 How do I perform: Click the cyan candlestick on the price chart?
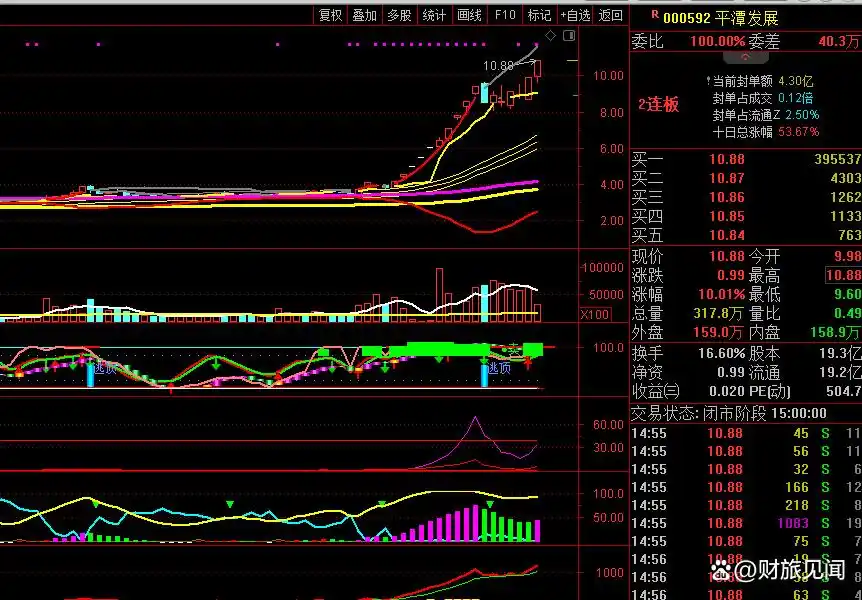click(x=484, y=93)
